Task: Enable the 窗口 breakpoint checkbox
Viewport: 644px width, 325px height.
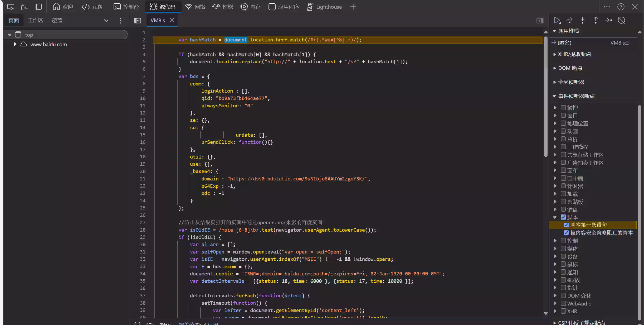Action: [x=563, y=116]
